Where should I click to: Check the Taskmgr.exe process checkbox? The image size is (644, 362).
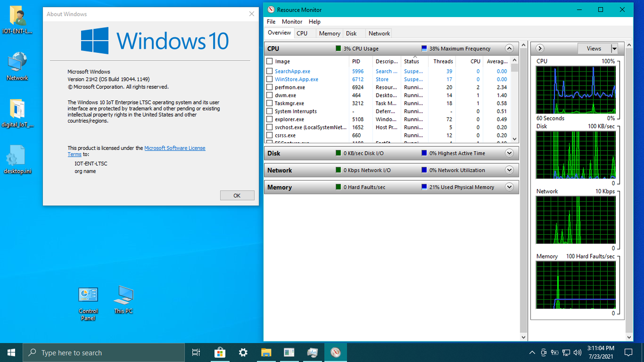click(x=270, y=104)
